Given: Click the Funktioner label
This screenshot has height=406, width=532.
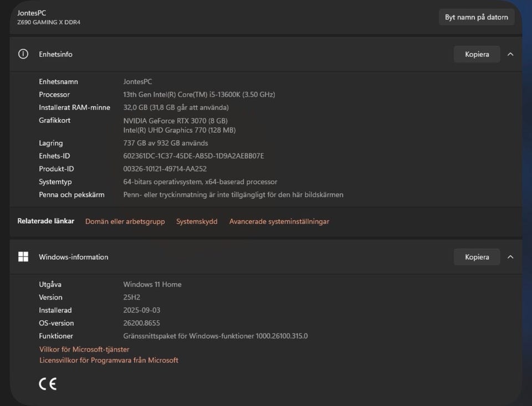Looking at the screenshot, I should (56, 336).
